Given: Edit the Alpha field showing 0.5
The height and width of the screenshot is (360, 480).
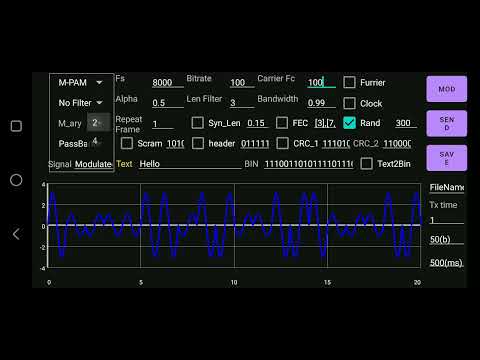Looking at the screenshot, I should [168, 103].
